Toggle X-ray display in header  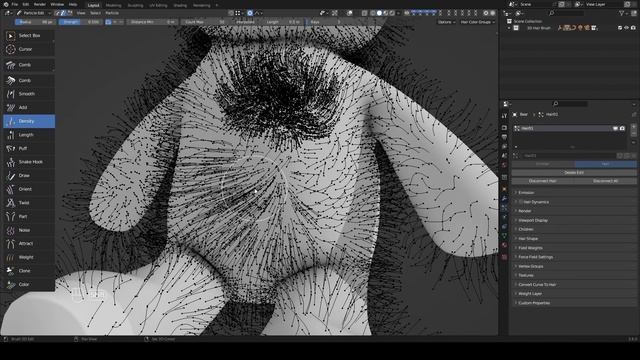coord(365,13)
